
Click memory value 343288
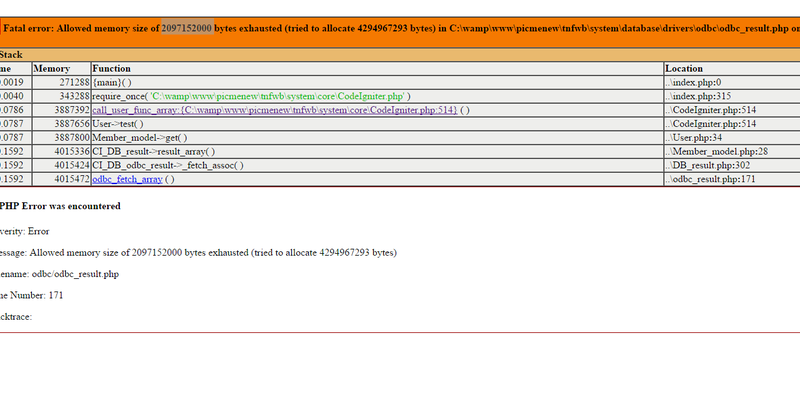(74, 96)
